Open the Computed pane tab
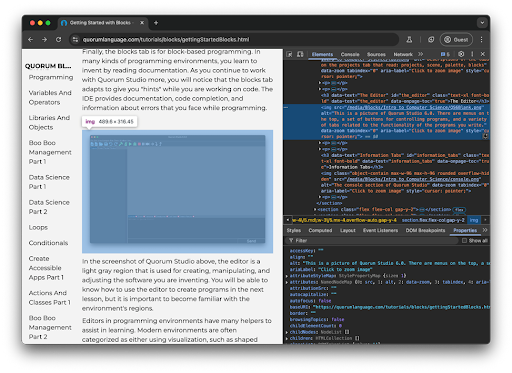This screenshot has width=512, height=373. pyautogui.click(x=320, y=230)
